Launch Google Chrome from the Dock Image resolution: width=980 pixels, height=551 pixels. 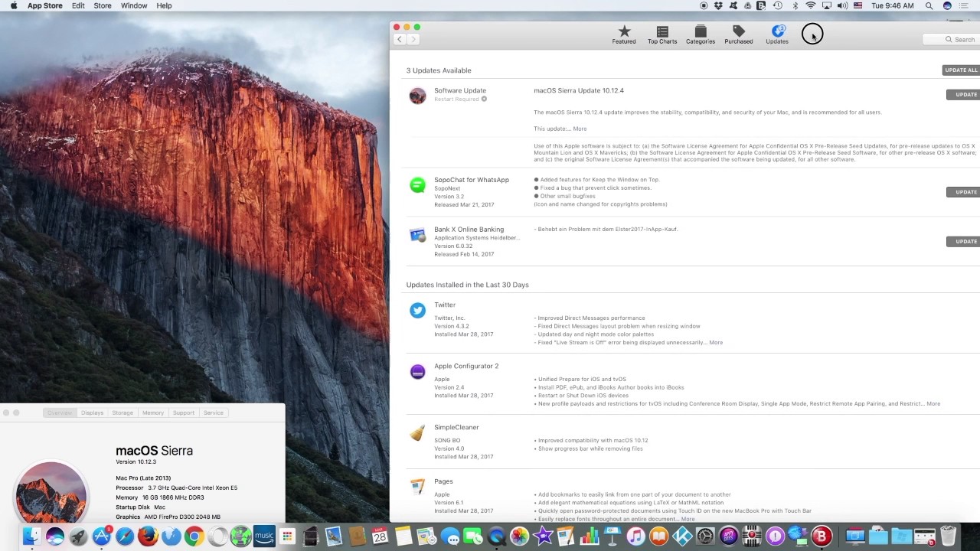click(194, 536)
